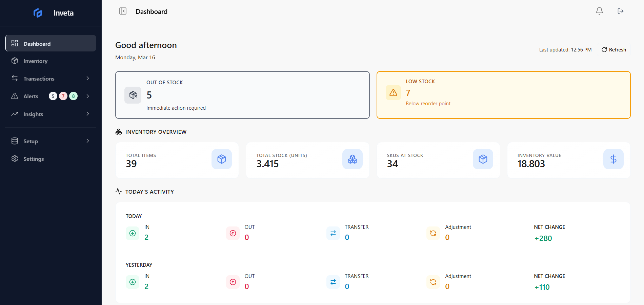Click the red 7 alerts badge
644x305 pixels.
pos(63,96)
